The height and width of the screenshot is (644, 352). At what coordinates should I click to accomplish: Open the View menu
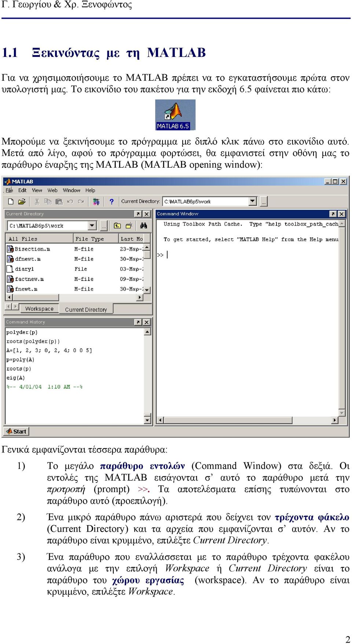(x=37, y=190)
